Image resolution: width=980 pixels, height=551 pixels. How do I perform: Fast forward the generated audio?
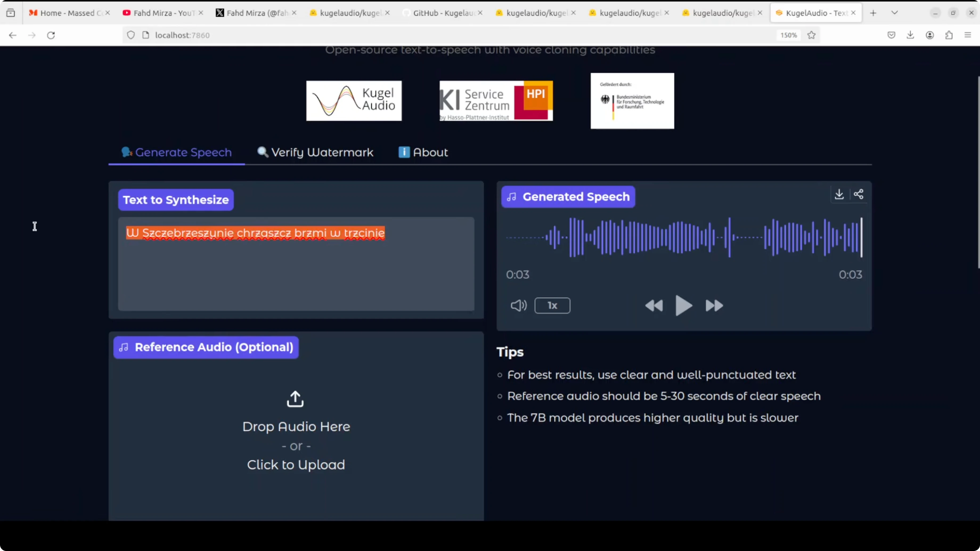[x=714, y=305]
